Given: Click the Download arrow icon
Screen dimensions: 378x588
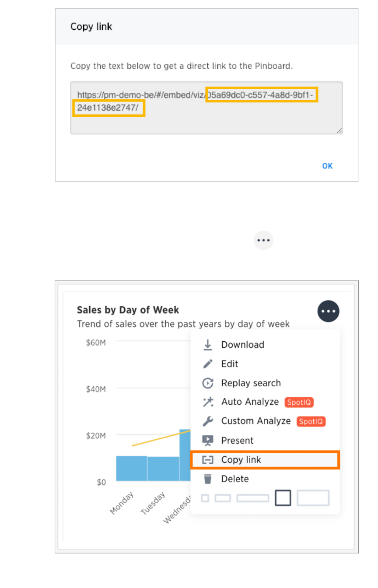Looking at the screenshot, I should 208,345.
